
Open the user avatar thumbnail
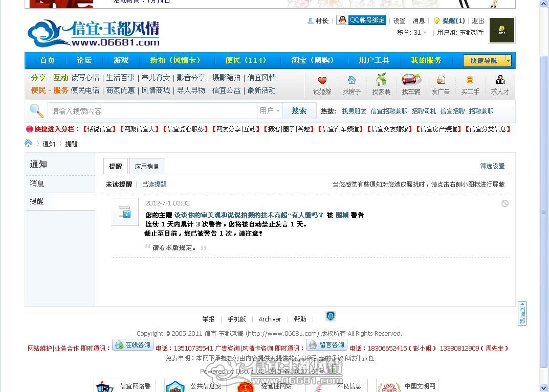502,30
